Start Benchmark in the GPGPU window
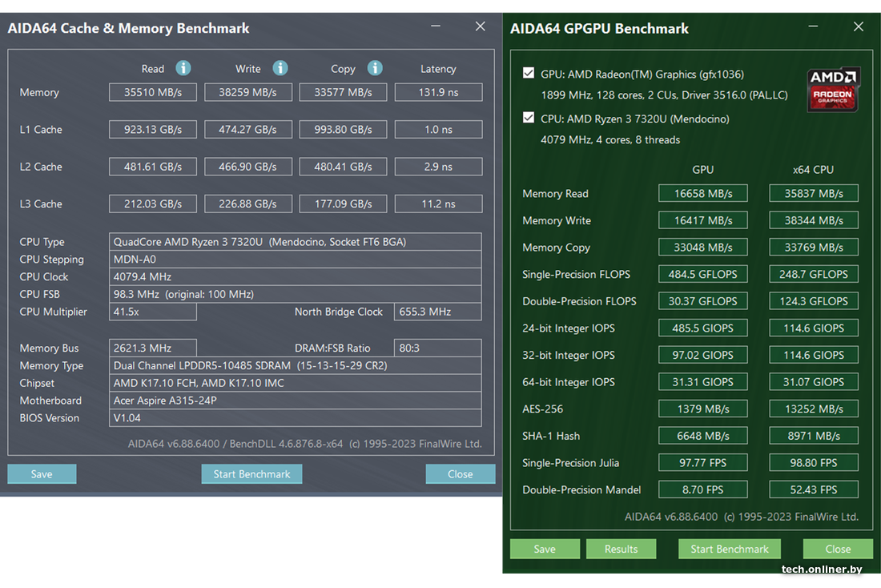 730,549
